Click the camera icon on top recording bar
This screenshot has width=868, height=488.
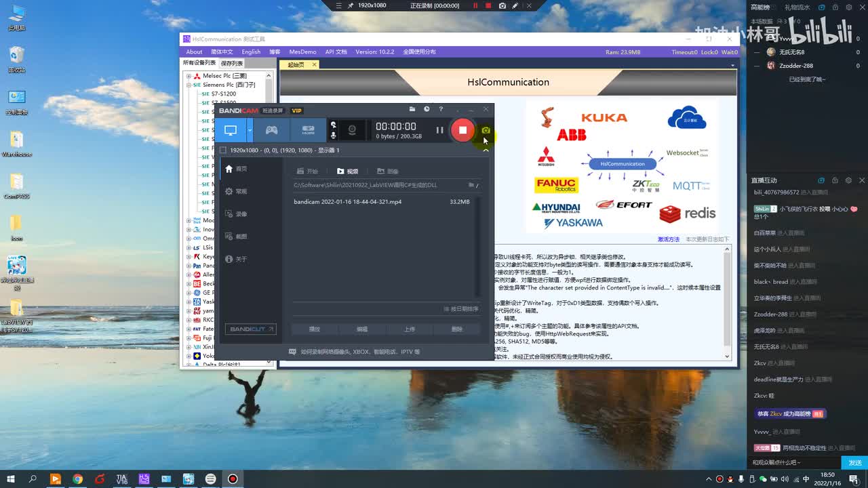(x=502, y=5)
